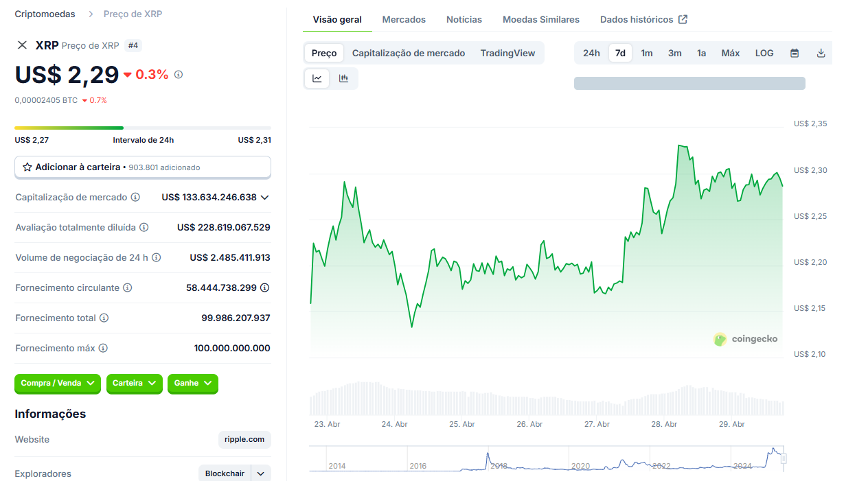The width and height of the screenshot is (868, 481).
Task: Expand the Blockchair explorers dropdown arrow
Action: pos(261,473)
